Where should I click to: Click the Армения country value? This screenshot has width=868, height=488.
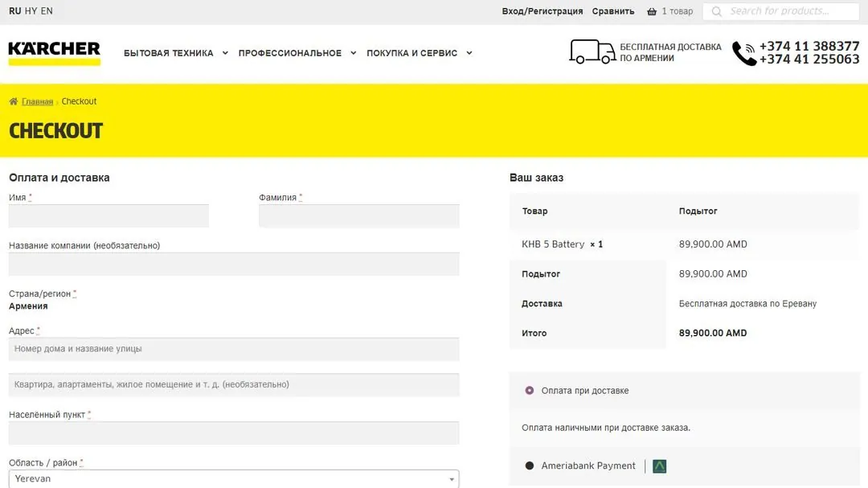[28, 306]
